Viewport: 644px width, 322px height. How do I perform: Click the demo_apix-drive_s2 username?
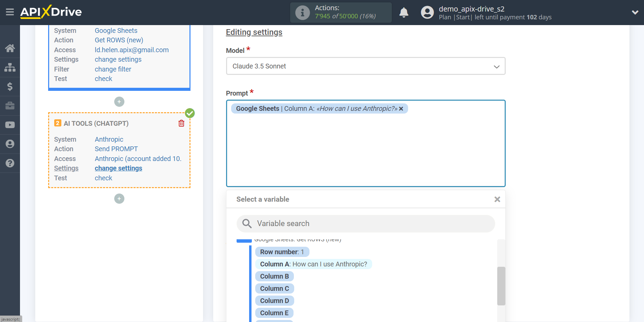point(471,9)
